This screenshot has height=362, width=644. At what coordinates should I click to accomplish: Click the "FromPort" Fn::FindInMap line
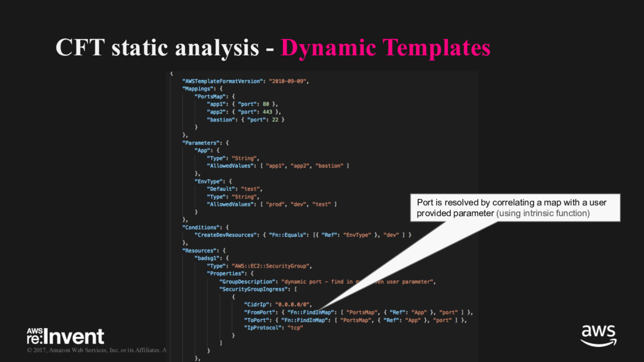pos(358,312)
